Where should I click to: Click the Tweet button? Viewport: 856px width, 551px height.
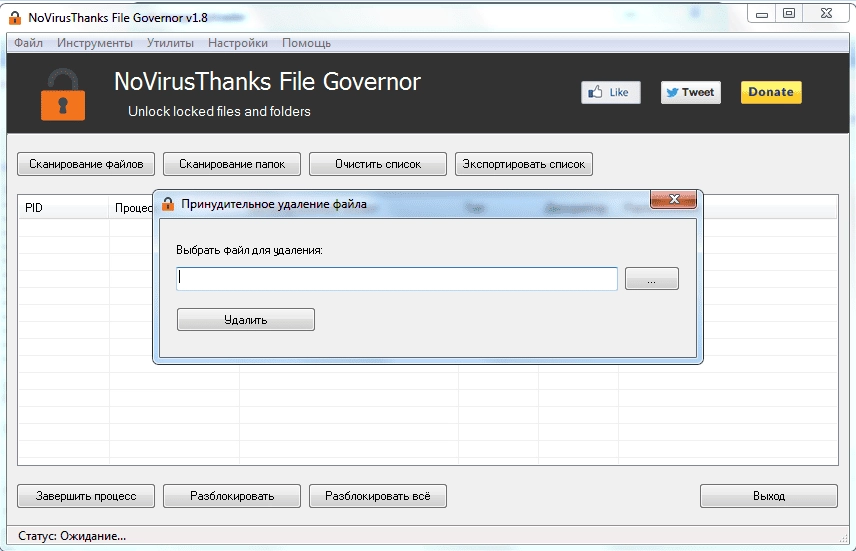point(691,92)
